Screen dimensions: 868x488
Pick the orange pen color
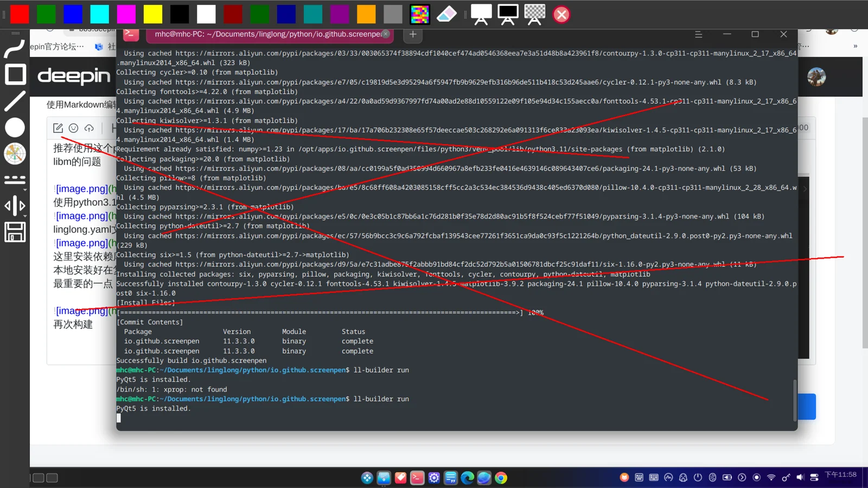click(x=366, y=14)
